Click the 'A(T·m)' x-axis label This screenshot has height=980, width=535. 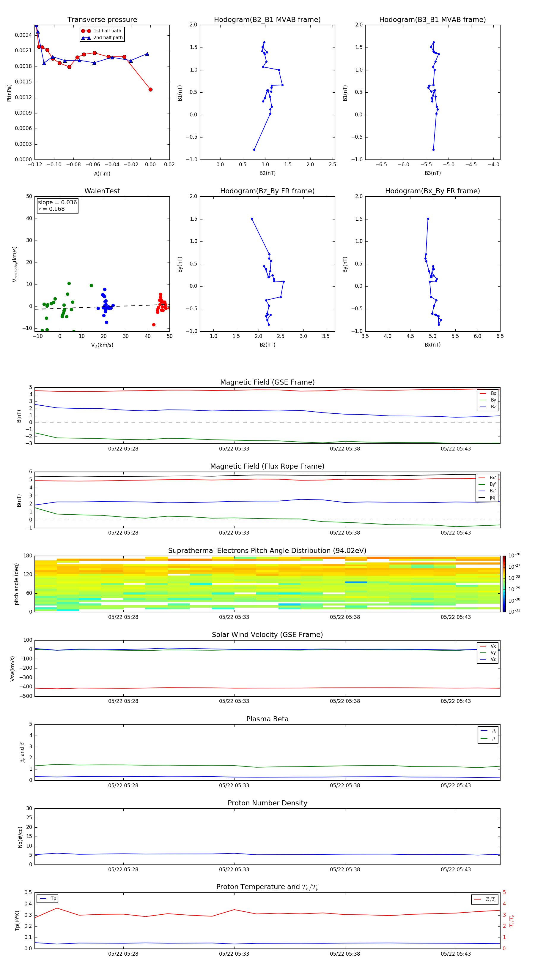(102, 173)
